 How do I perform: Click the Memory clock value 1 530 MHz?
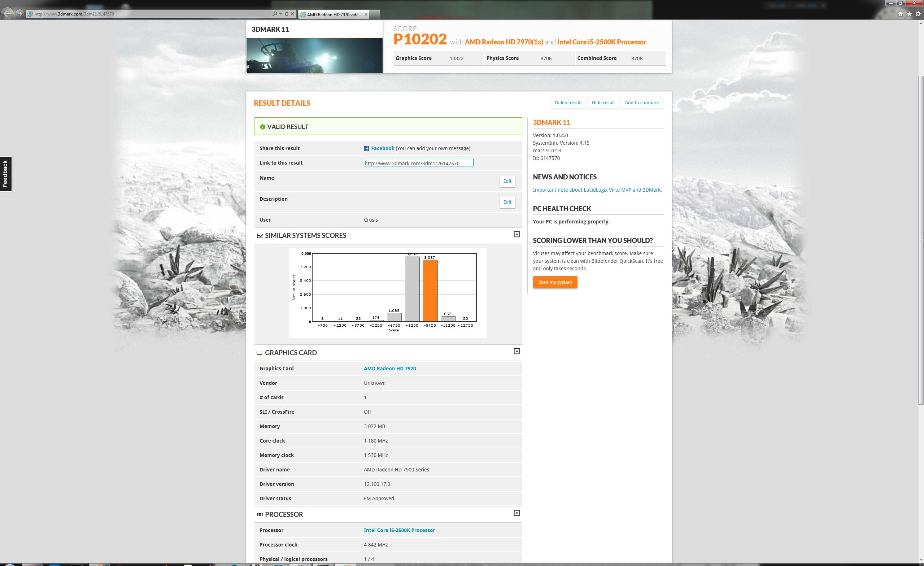(376, 455)
